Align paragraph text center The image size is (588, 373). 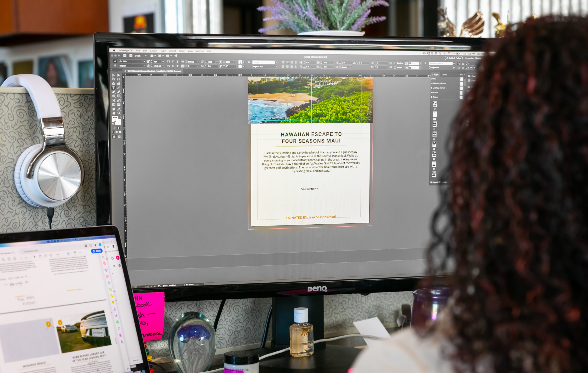point(287,62)
